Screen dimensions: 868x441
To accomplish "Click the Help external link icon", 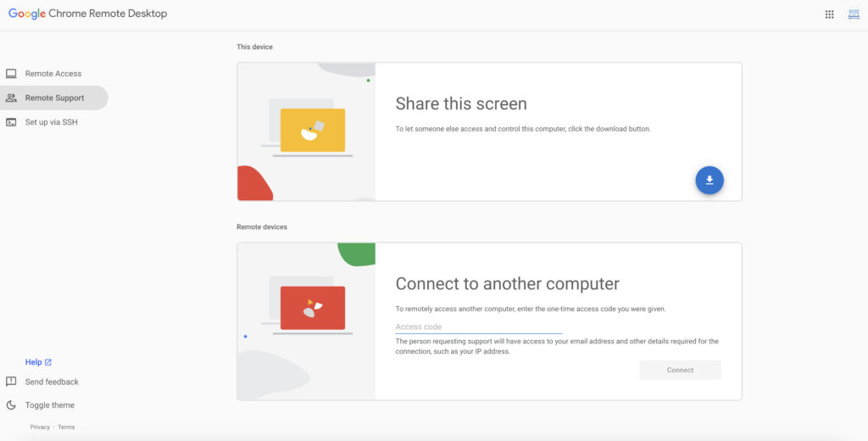I will [x=48, y=362].
